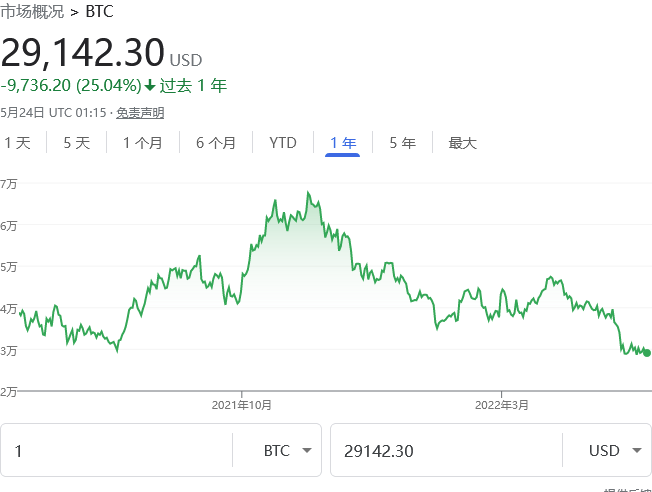Show the 1 个月 chart range
Image resolution: width=652 pixels, height=492 pixels.
142,143
